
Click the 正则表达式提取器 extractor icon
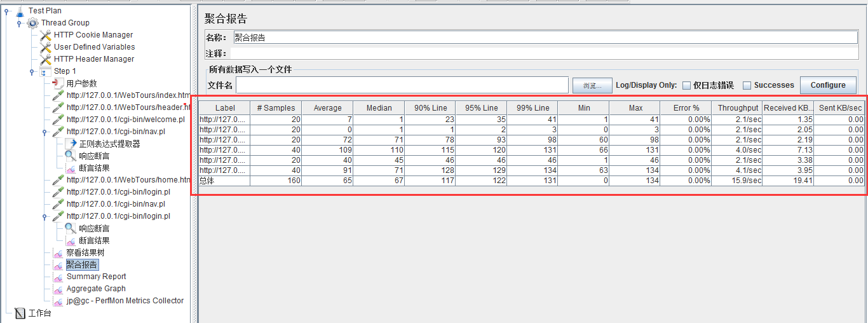[x=71, y=144]
